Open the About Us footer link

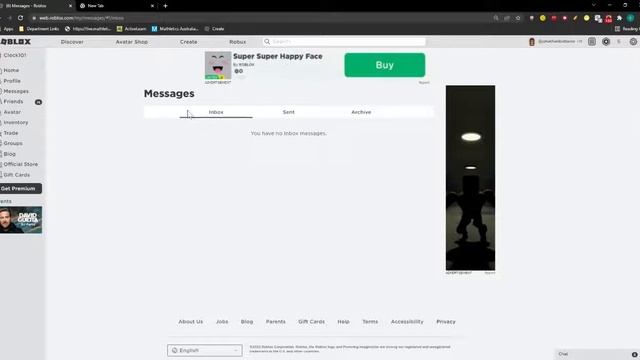tap(191, 322)
